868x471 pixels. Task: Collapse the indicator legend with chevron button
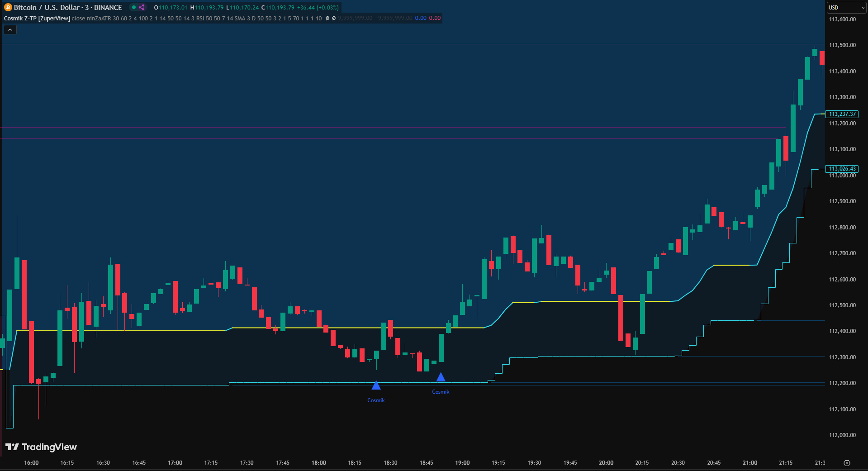pyautogui.click(x=10, y=30)
